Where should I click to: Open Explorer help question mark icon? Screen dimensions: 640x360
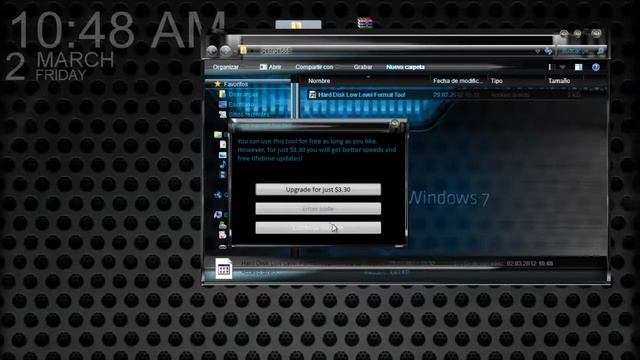pos(596,67)
